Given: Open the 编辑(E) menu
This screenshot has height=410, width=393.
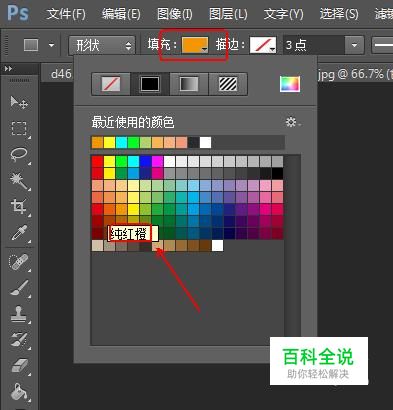Looking at the screenshot, I should [x=121, y=14].
